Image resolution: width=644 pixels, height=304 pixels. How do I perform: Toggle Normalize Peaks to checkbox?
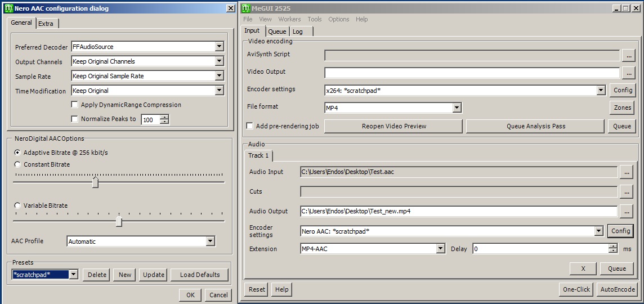tap(75, 119)
